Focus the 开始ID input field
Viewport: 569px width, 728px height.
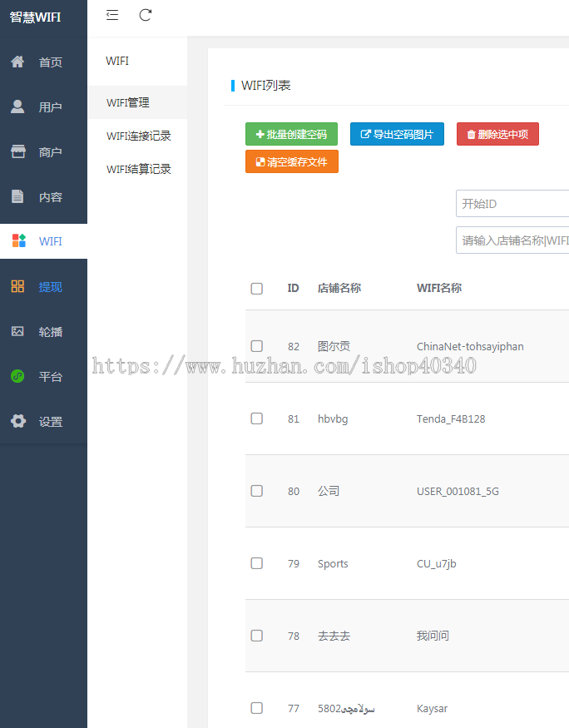[x=512, y=203]
